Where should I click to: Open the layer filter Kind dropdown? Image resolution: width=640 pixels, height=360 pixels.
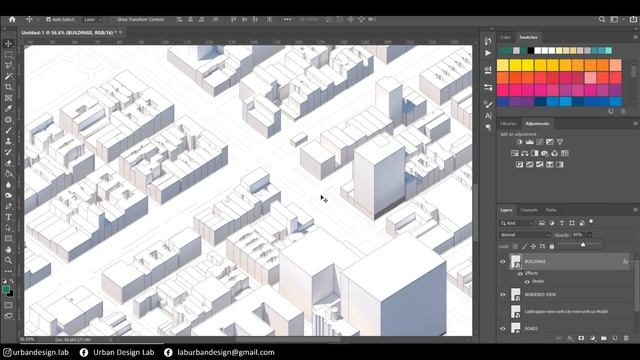click(x=516, y=223)
